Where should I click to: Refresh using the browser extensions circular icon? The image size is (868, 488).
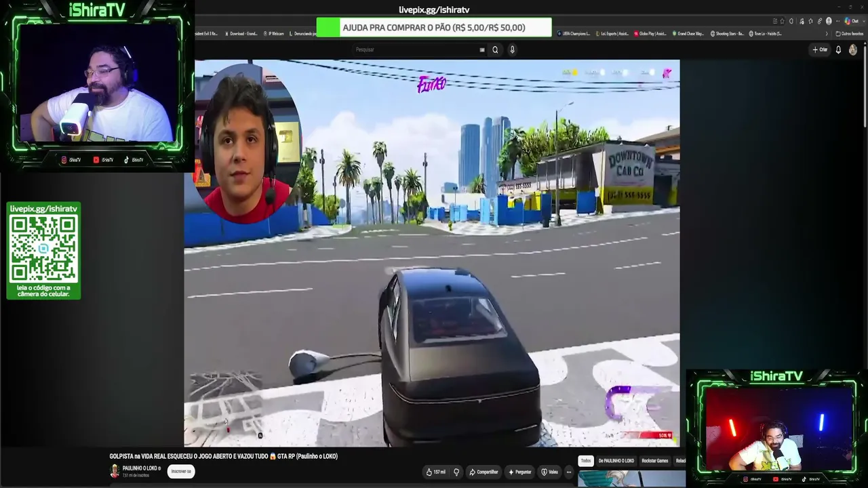pos(791,21)
